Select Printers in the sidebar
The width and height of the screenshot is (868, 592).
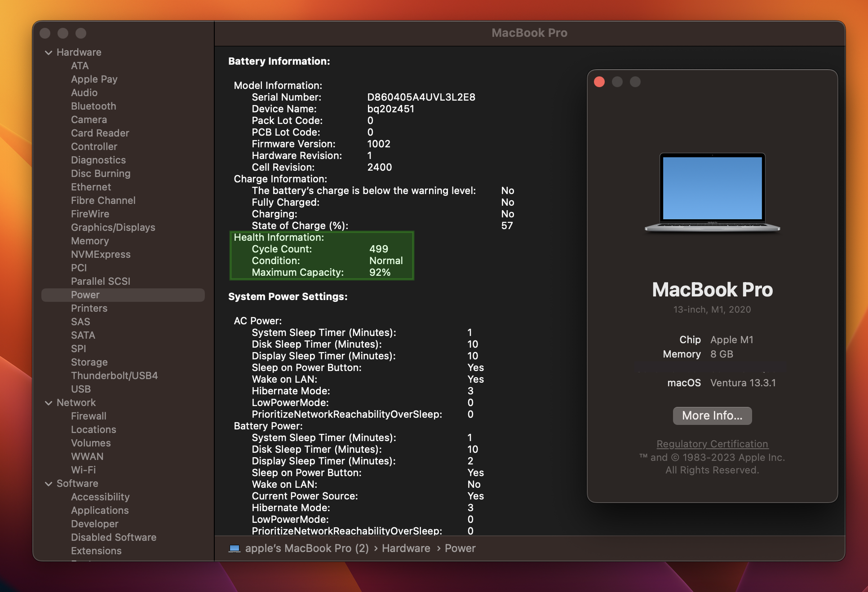pos(89,308)
